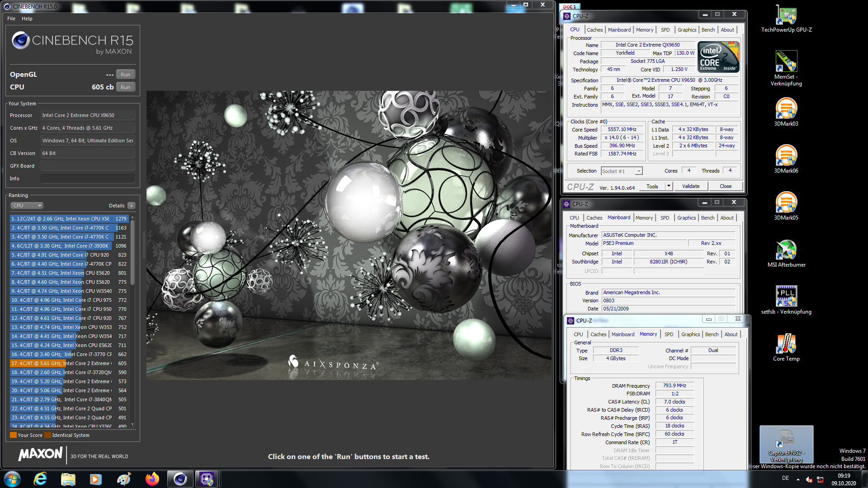Click the ranking list scrollbar
Image resolution: width=868 pixels, height=488 pixels.
coord(132,253)
